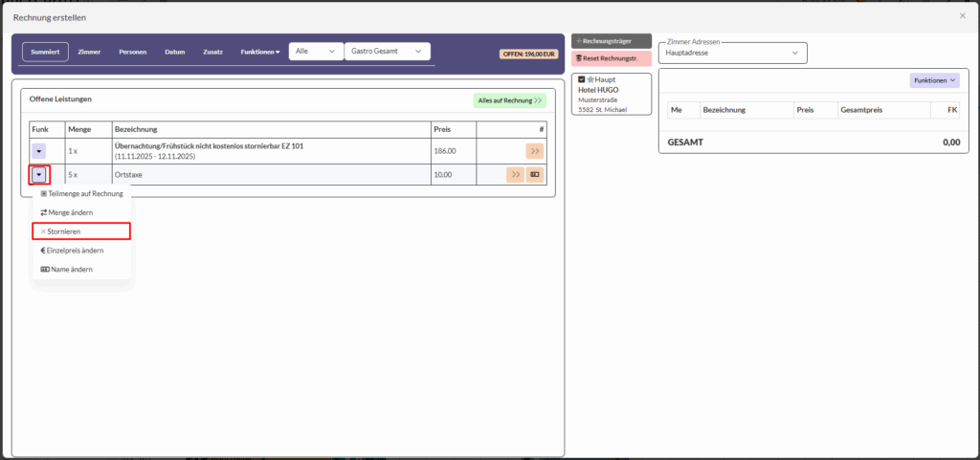Open the Alle filter dropdown
980x460 pixels.
317,52
